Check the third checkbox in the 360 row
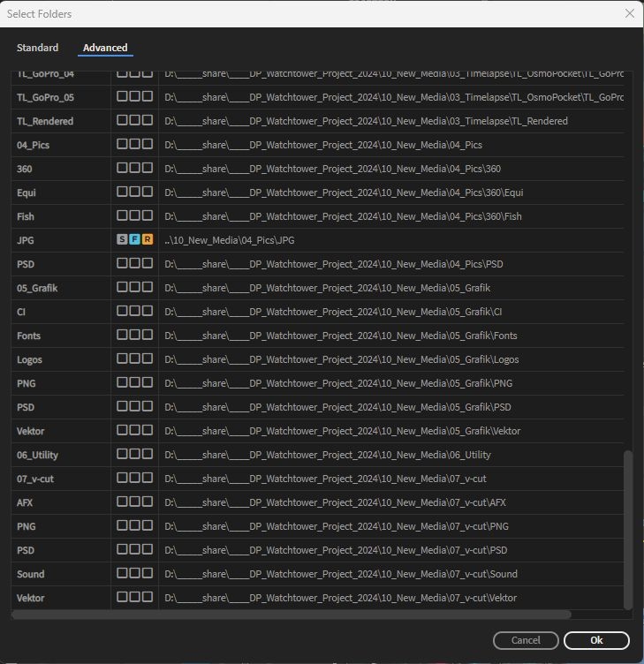 (148, 168)
